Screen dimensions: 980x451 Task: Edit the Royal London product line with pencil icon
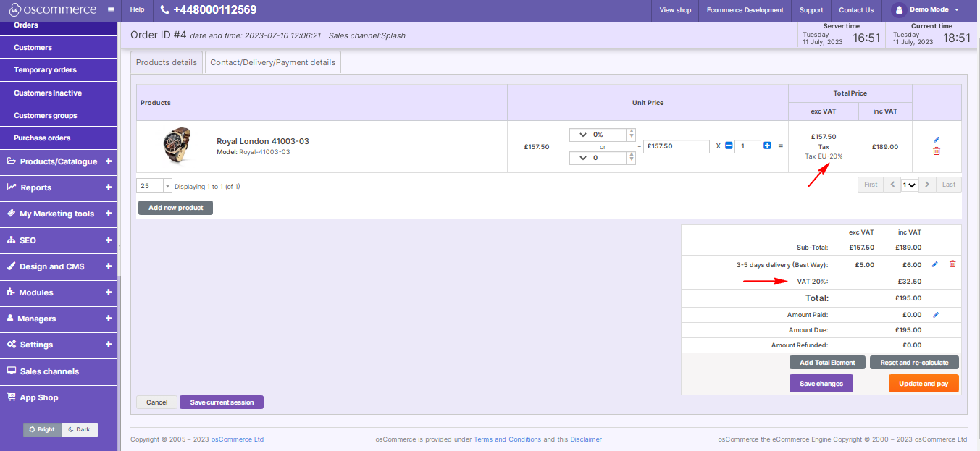(937, 139)
